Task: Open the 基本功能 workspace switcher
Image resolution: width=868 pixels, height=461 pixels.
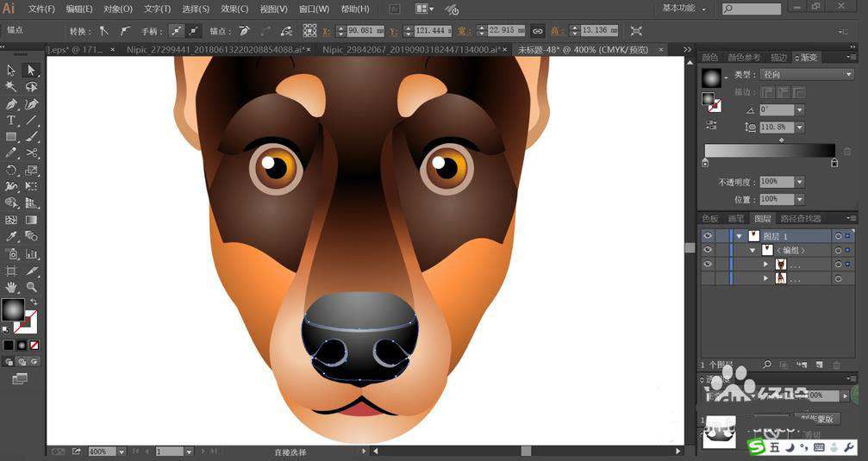Action: click(684, 9)
